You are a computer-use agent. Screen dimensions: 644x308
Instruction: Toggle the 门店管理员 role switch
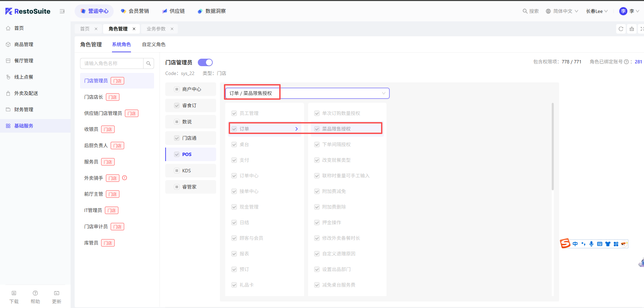pos(205,62)
